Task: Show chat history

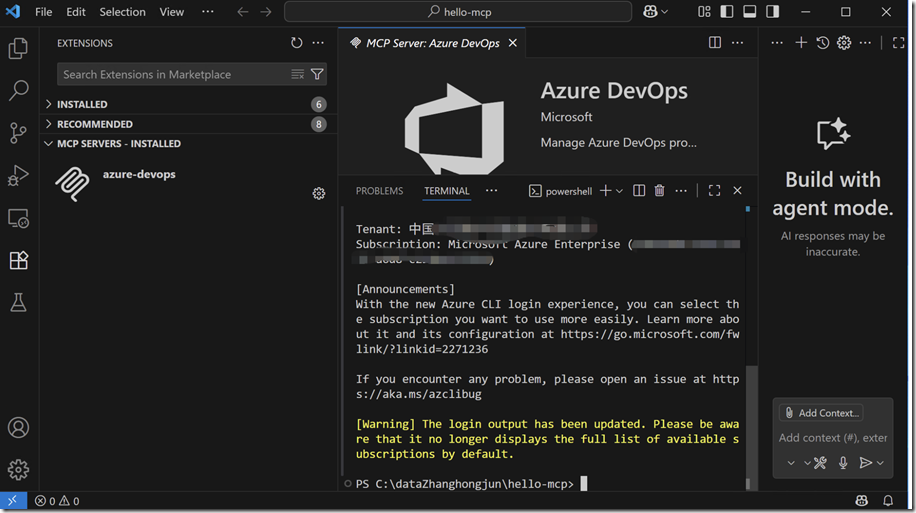Action: [x=823, y=43]
